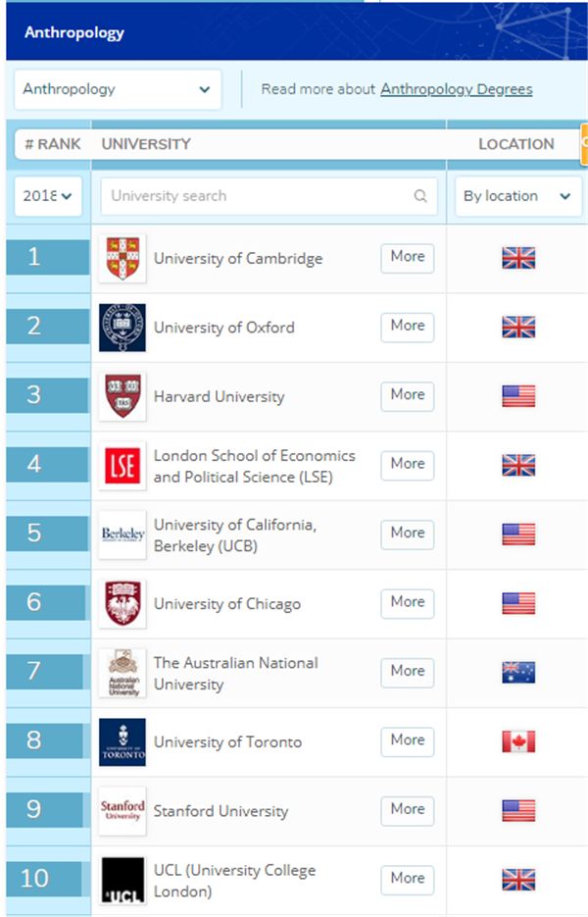Image resolution: width=588 pixels, height=917 pixels.
Task: Click the Canadian flag for Toronto
Action: (x=518, y=741)
